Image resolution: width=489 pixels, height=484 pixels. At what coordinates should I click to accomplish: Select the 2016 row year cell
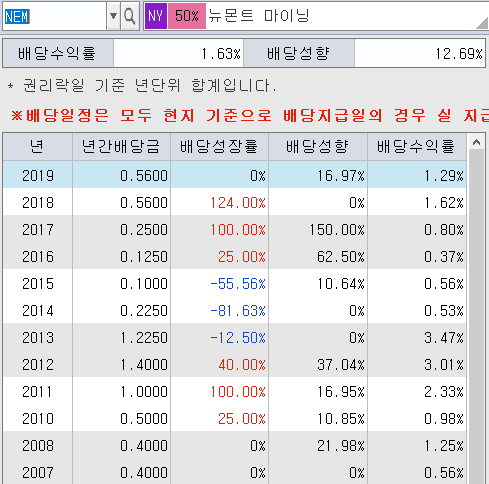point(38,257)
